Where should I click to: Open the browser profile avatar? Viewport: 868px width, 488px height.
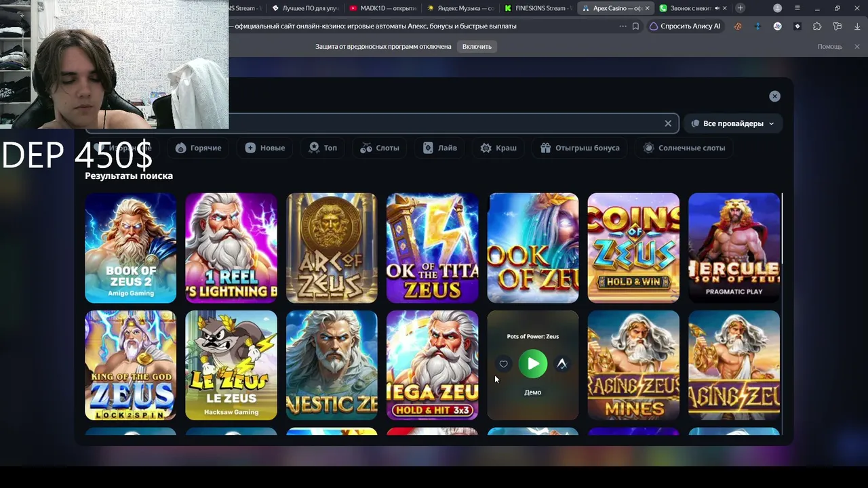pos(778,8)
